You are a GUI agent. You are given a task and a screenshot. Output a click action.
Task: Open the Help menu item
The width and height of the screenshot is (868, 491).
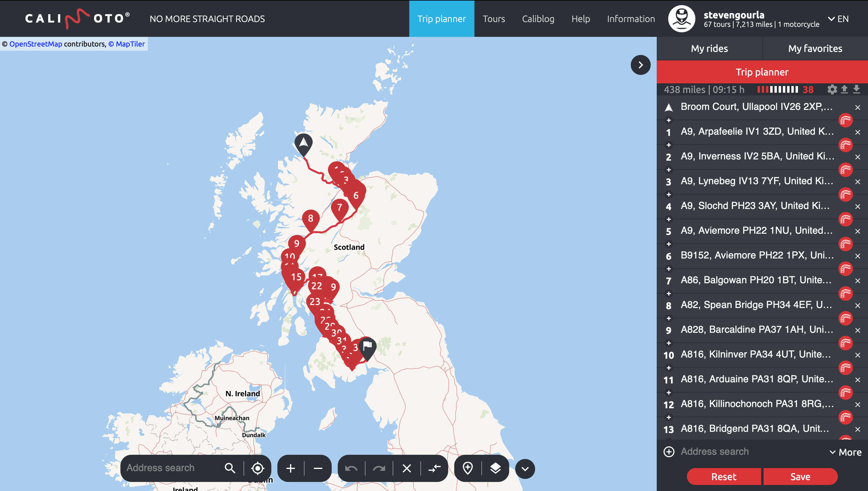point(581,19)
